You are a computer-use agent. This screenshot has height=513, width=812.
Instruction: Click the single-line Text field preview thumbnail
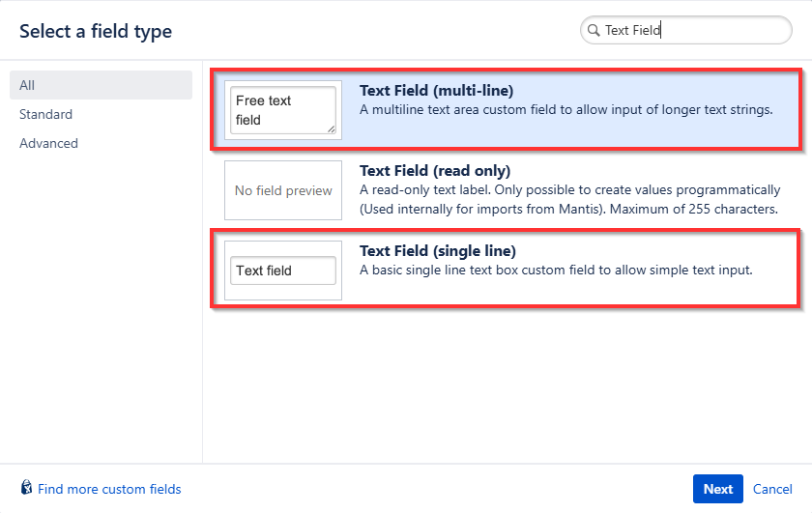(283, 271)
